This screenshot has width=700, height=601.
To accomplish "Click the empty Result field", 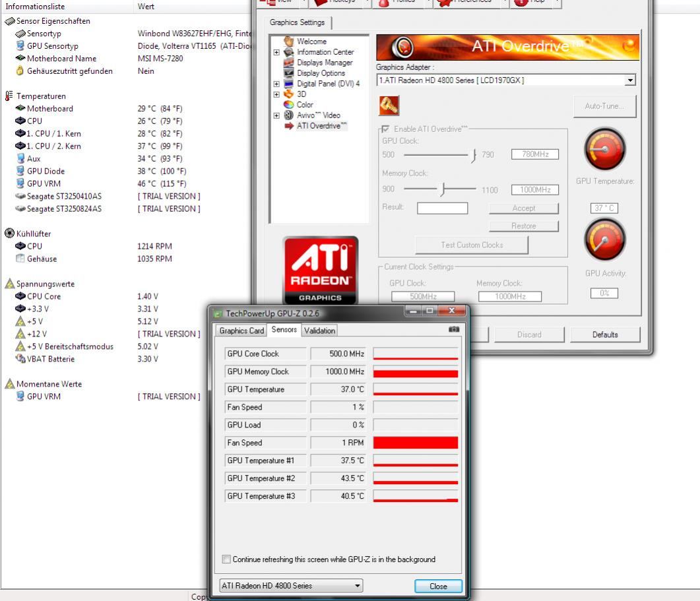I will click(443, 208).
